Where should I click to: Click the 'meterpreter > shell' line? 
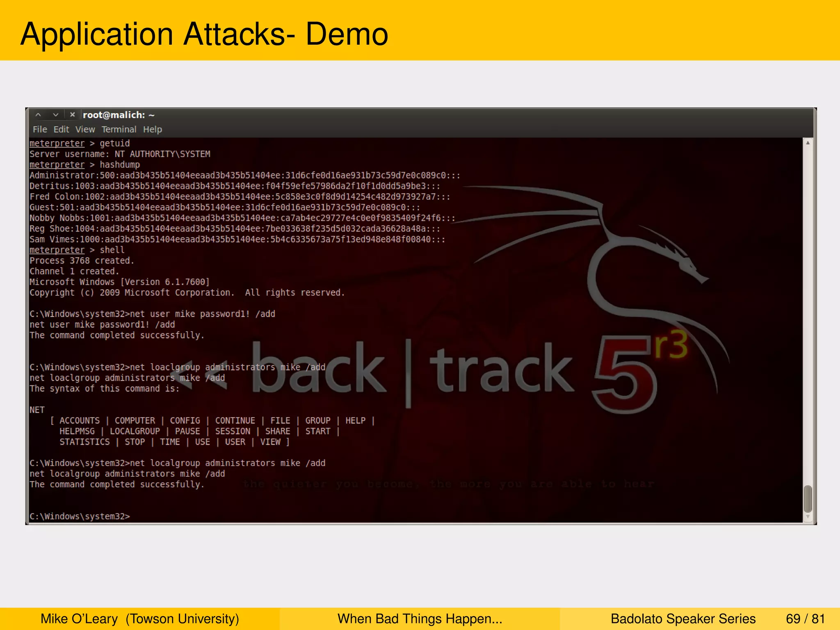(x=77, y=250)
